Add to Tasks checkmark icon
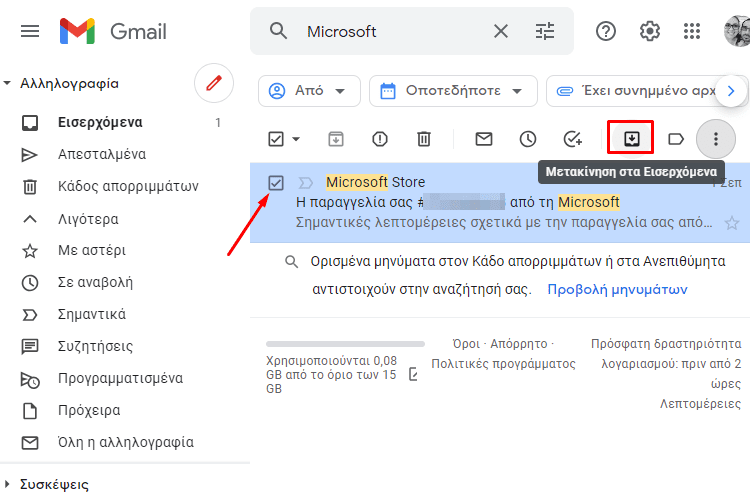This screenshot has width=750, height=500. click(573, 139)
